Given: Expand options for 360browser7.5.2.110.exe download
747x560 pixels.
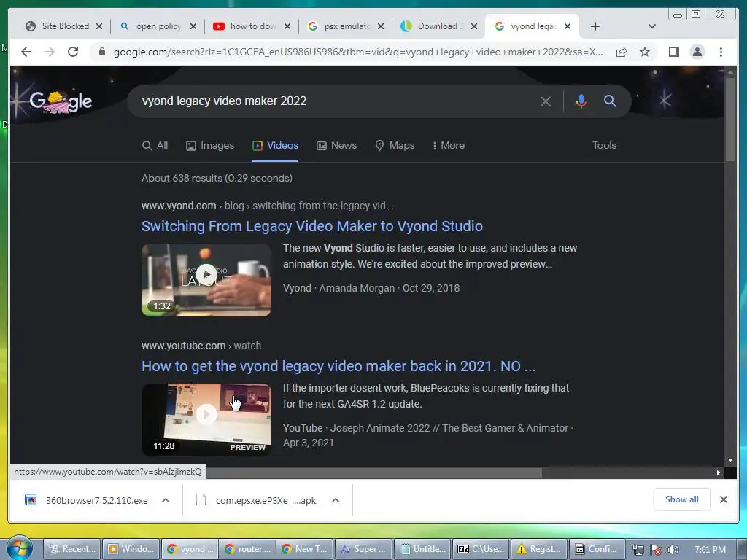Looking at the screenshot, I should point(166,500).
